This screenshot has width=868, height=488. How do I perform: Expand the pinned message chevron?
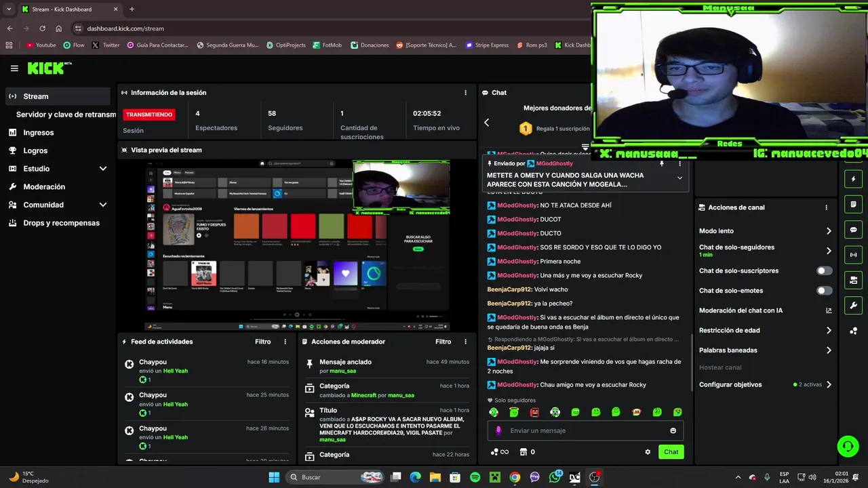679,178
